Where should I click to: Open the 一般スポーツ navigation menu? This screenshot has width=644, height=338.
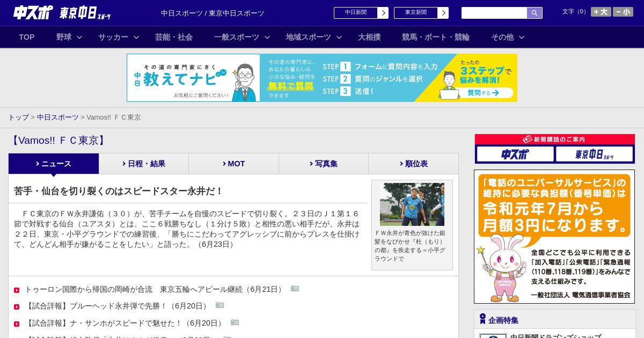237,37
